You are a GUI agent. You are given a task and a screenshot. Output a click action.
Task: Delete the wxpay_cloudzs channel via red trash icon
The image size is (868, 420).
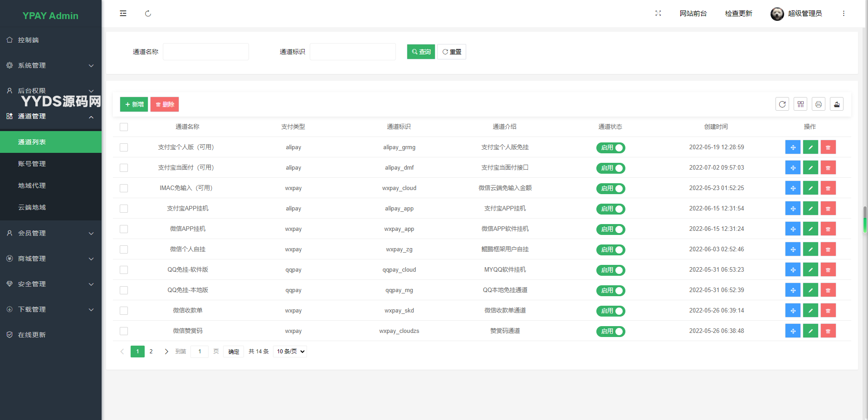pos(828,331)
